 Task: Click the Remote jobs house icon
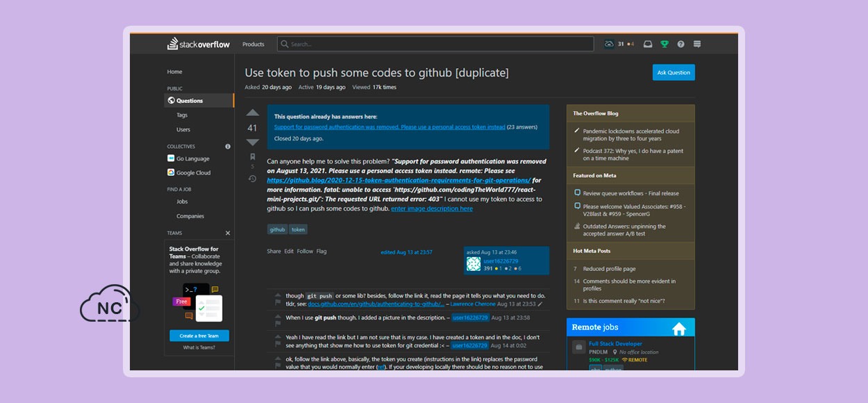pos(679,328)
